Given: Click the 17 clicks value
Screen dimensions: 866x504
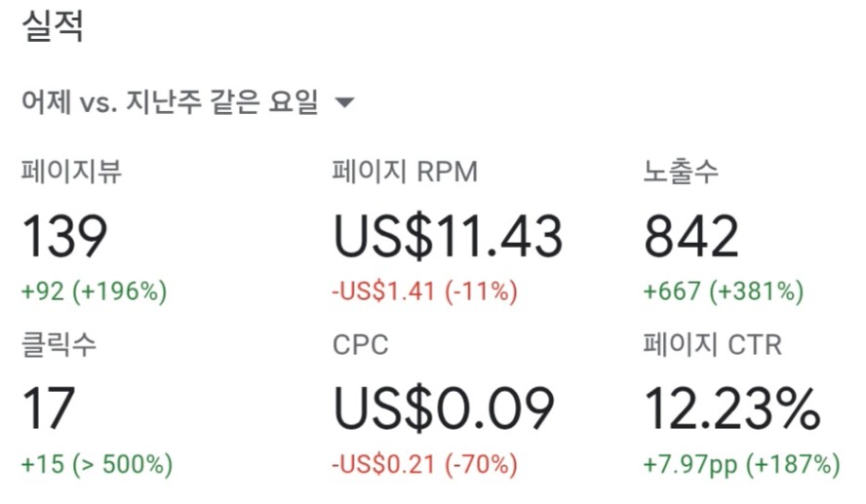Looking at the screenshot, I should click(49, 408).
